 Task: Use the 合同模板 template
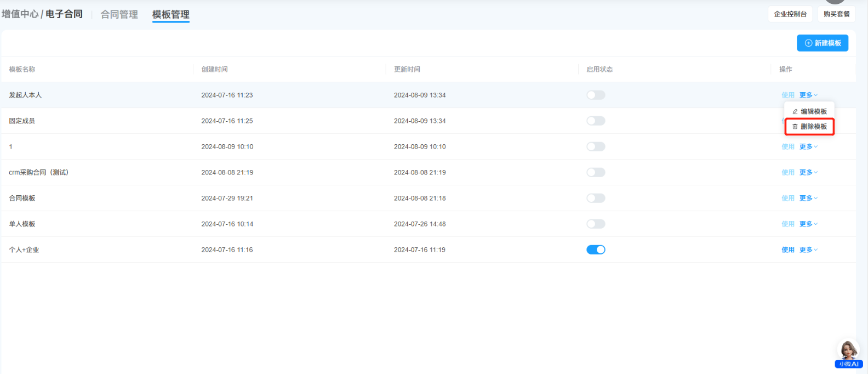tap(788, 198)
